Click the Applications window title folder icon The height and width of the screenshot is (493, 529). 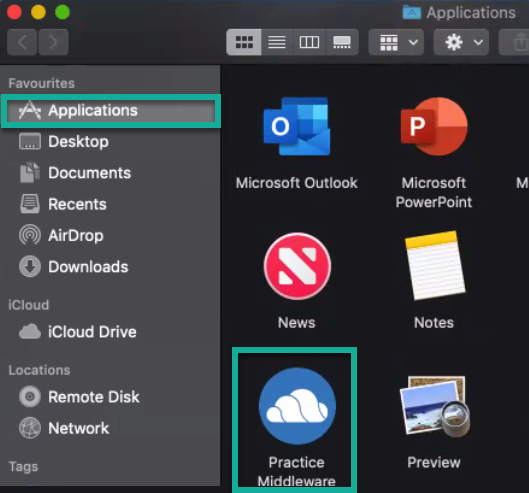tap(412, 12)
